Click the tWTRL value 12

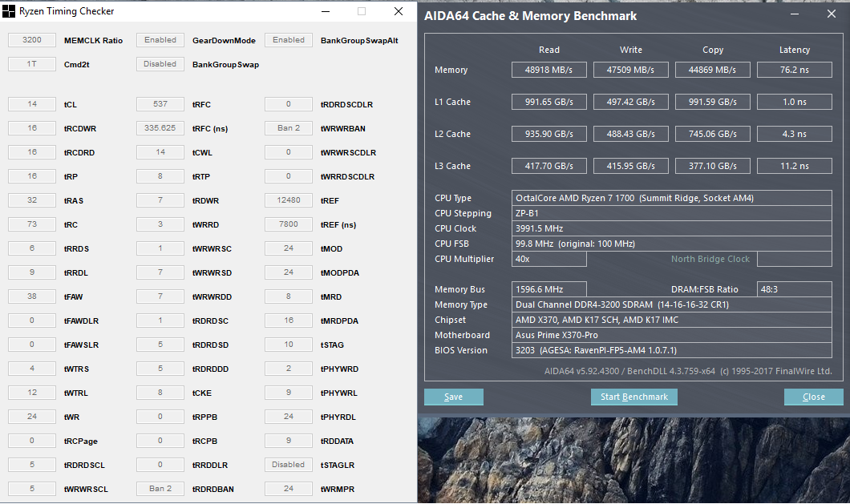(32, 393)
